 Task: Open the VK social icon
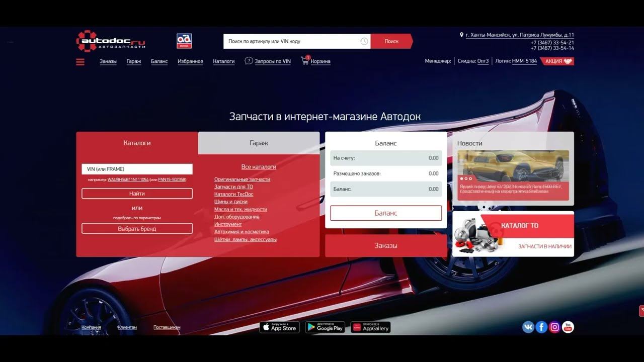pyautogui.click(x=528, y=327)
